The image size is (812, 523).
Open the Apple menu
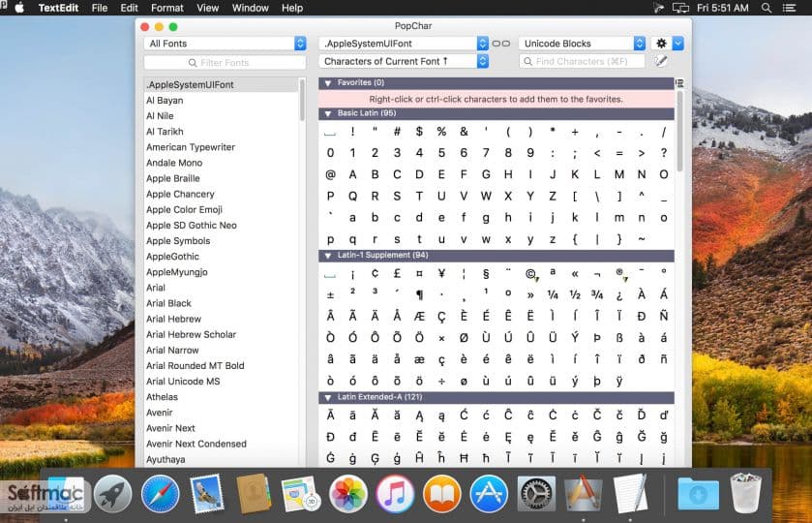(19, 8)
